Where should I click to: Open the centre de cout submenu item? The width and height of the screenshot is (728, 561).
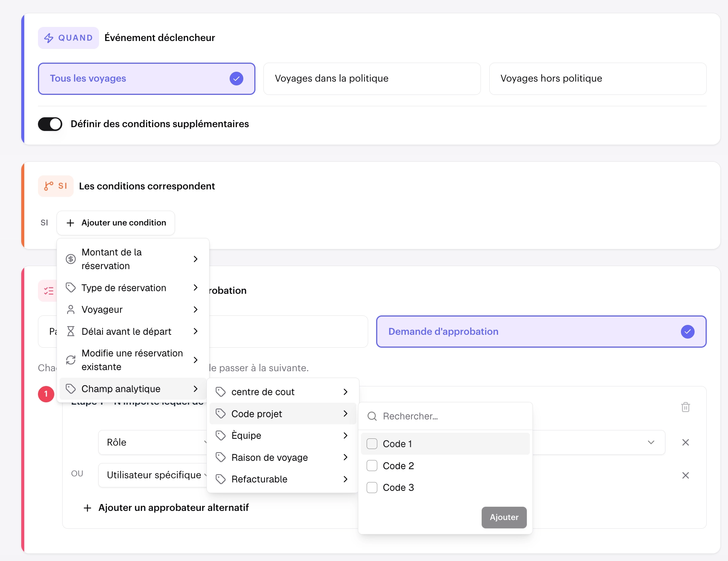[283, 392]
